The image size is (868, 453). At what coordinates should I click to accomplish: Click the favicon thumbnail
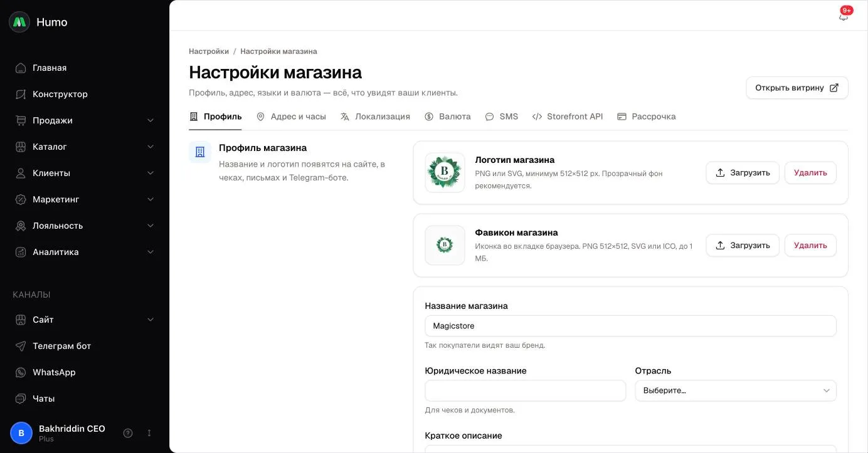pos(445,245)
